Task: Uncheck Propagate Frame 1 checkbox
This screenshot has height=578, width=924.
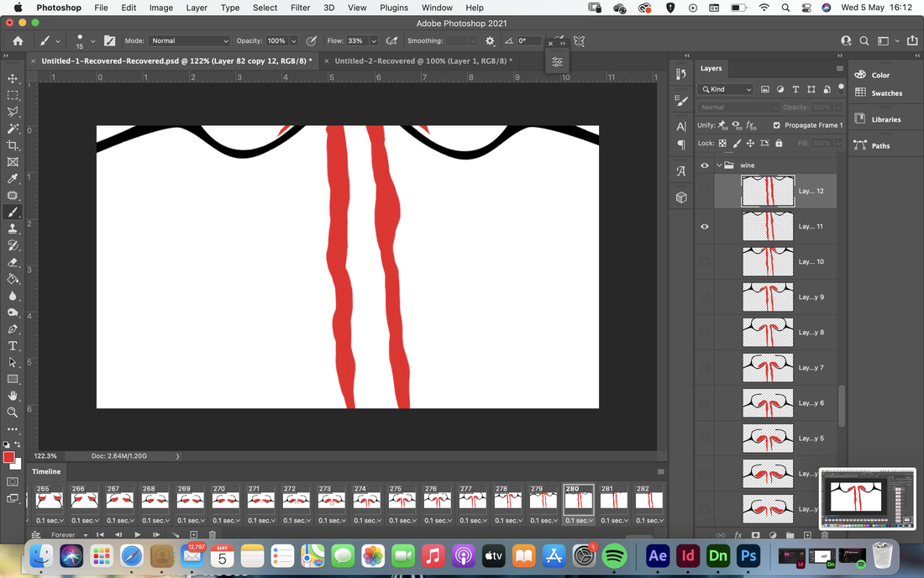Action: point(776,125)
